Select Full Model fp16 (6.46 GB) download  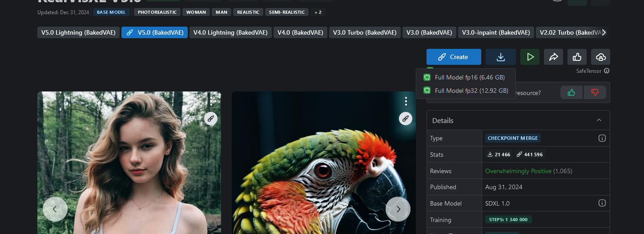(466, 77)
